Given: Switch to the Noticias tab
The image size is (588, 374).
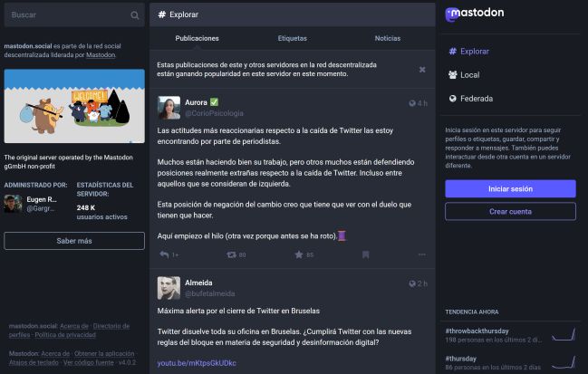Looking at the screenshot, I should pos(388,38).
